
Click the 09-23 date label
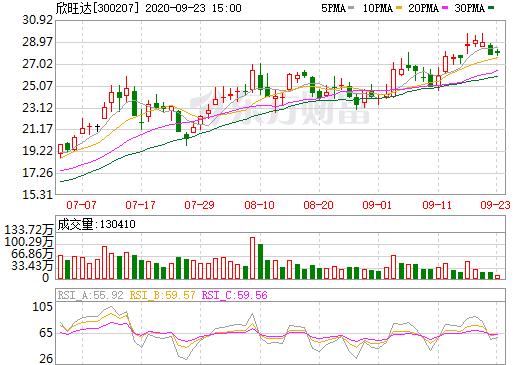pyautogui.click(x=495, y=205)
